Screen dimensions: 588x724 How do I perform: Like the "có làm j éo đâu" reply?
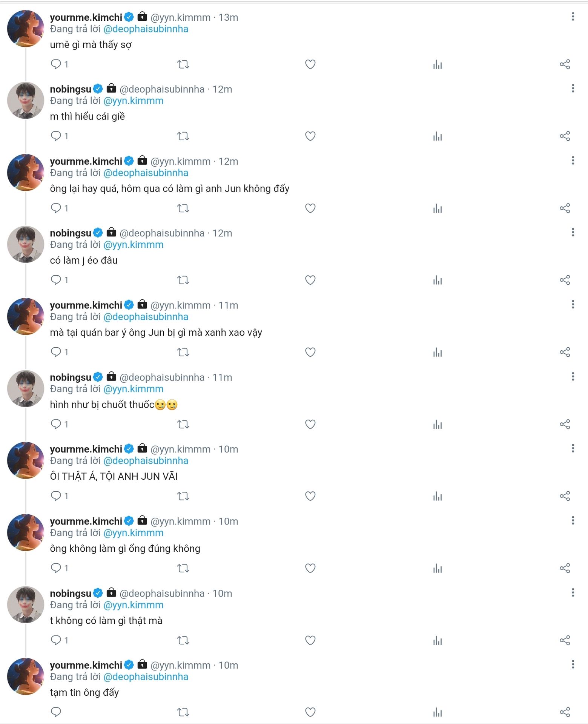point(310,280)
